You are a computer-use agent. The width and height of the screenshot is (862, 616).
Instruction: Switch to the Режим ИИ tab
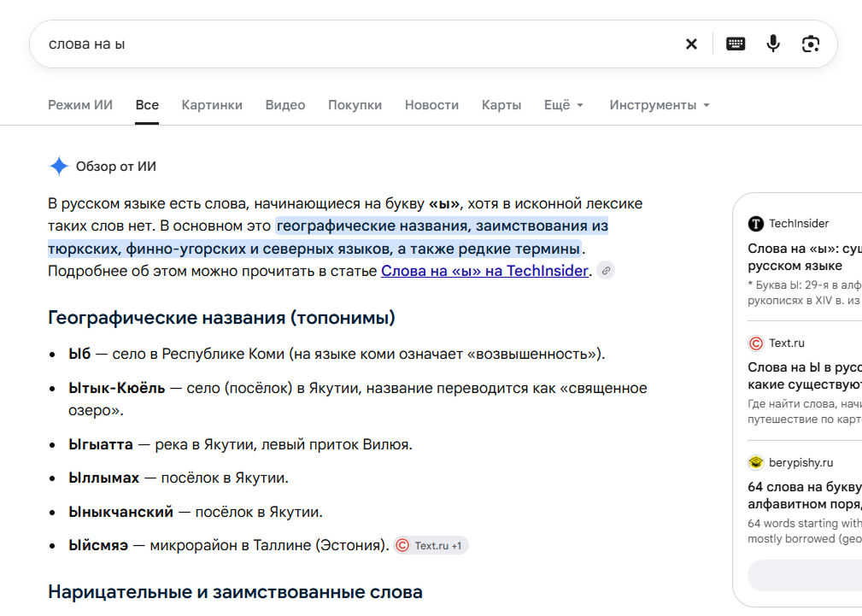click(x=80, y=105)
